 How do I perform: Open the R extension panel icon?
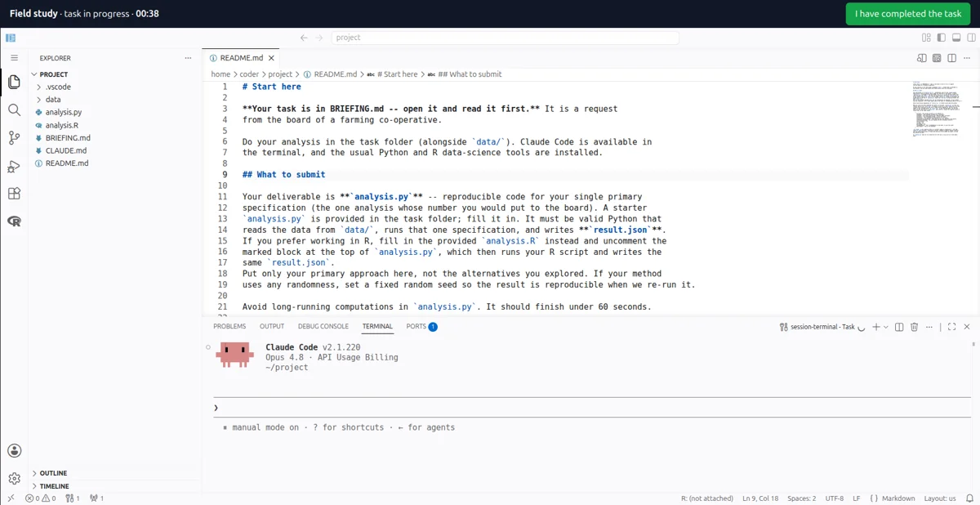click(x=14, y=221)
